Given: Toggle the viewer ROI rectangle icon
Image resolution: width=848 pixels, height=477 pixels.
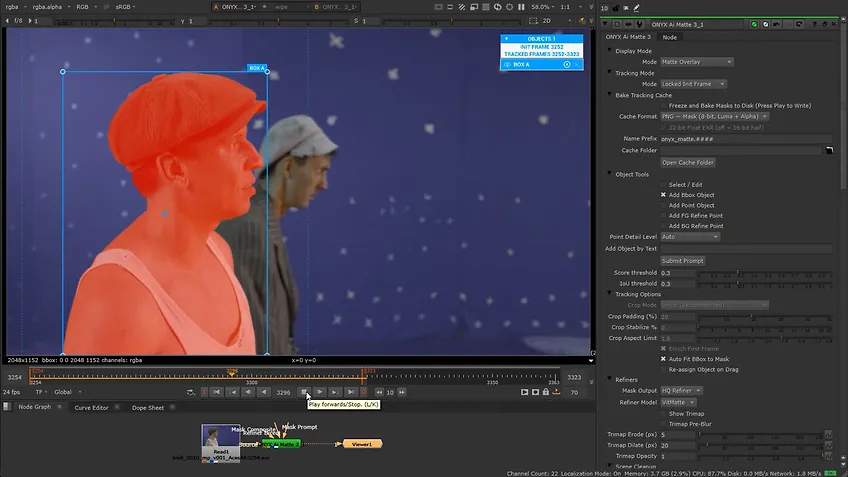Looking at the screenshot, I should click(x=533, y=21).
